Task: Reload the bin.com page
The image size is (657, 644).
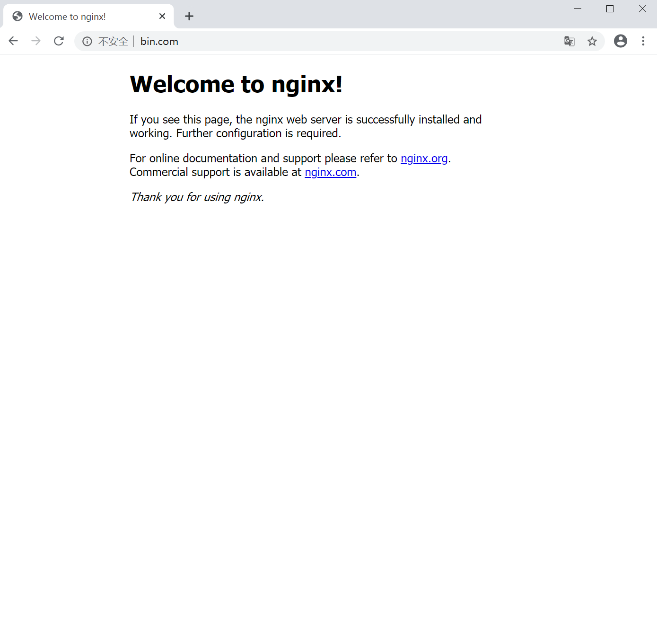Action: 59,41
